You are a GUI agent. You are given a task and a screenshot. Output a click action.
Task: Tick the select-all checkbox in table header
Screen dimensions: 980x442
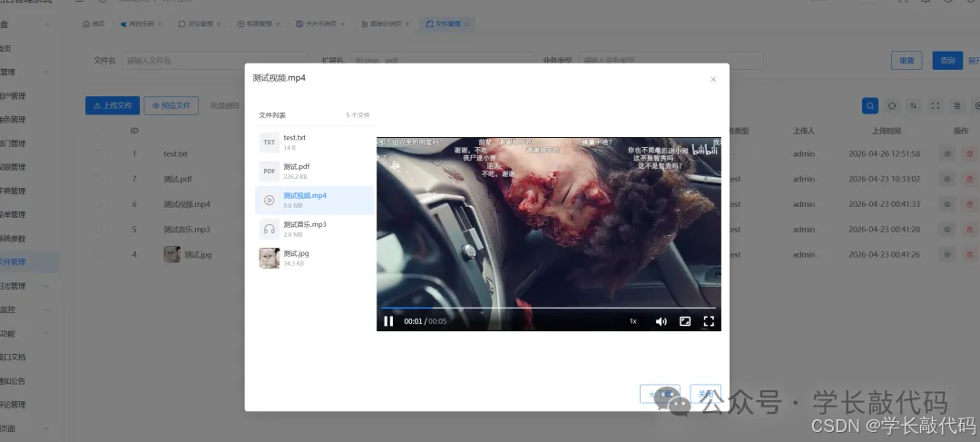[99, 131]
